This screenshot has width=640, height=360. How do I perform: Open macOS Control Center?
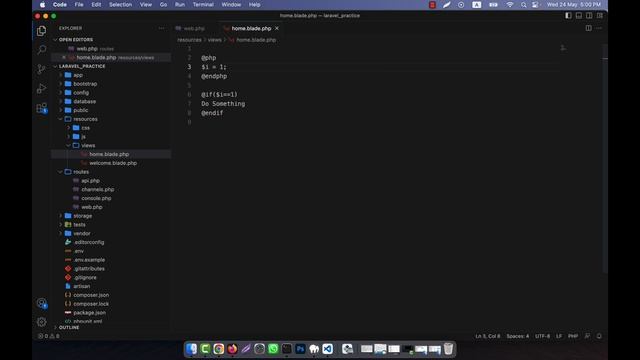[535, 5]
